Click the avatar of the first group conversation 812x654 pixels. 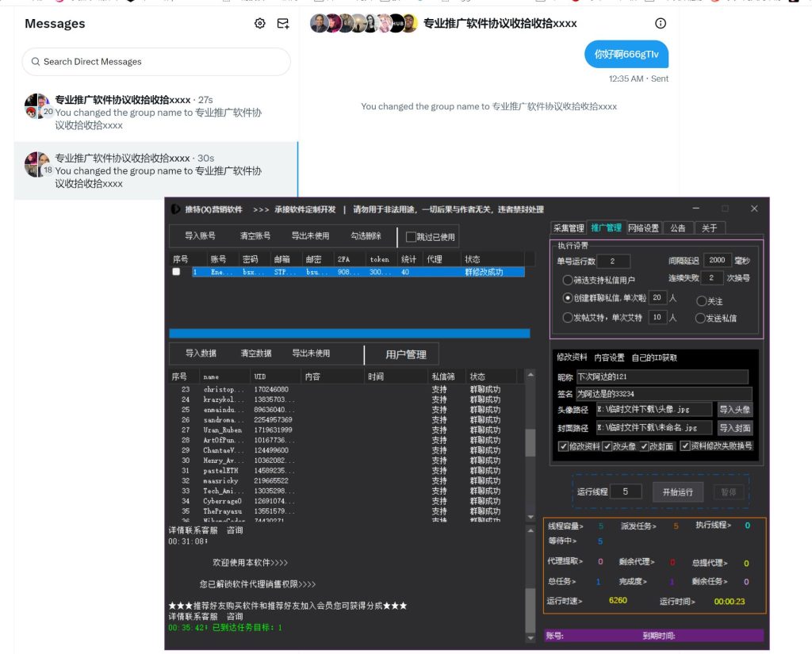(36, 105)
